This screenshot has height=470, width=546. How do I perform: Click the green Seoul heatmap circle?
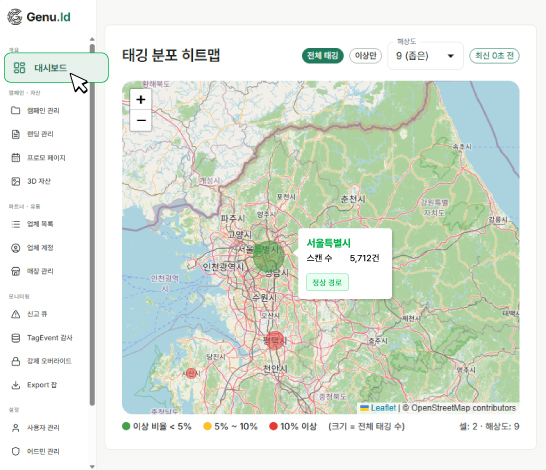[x=268, y=256]
